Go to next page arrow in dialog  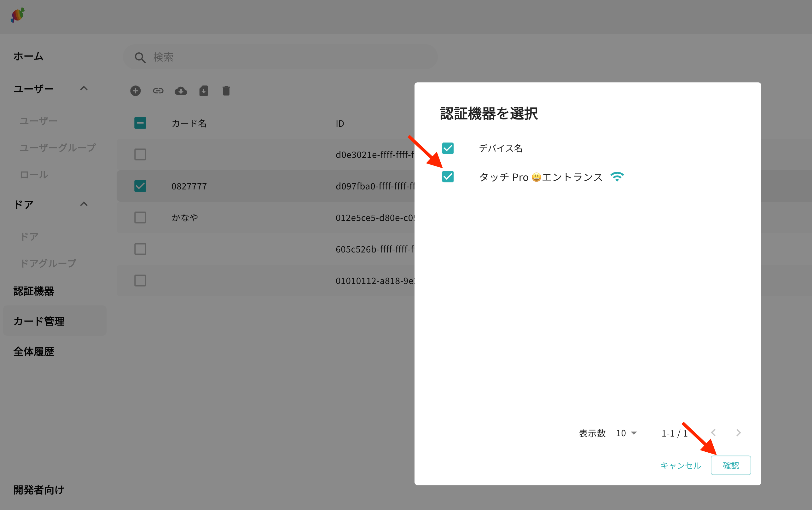coord(738,433)
